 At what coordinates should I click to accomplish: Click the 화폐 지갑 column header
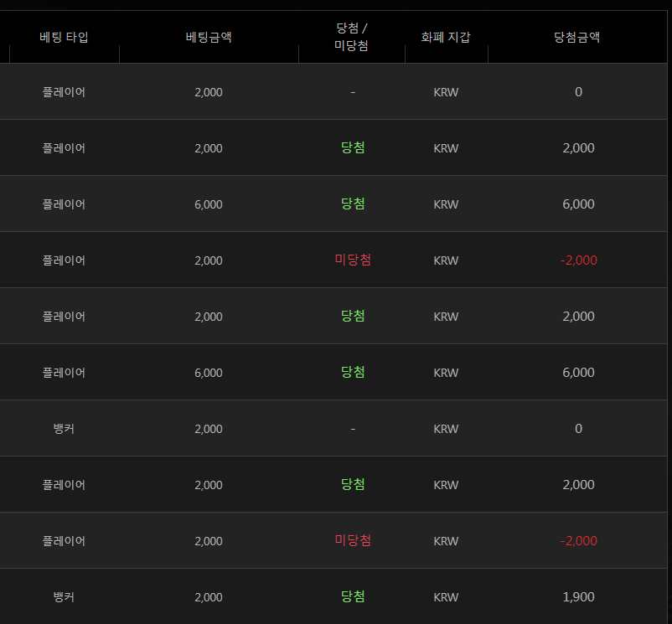click(446, 37)
